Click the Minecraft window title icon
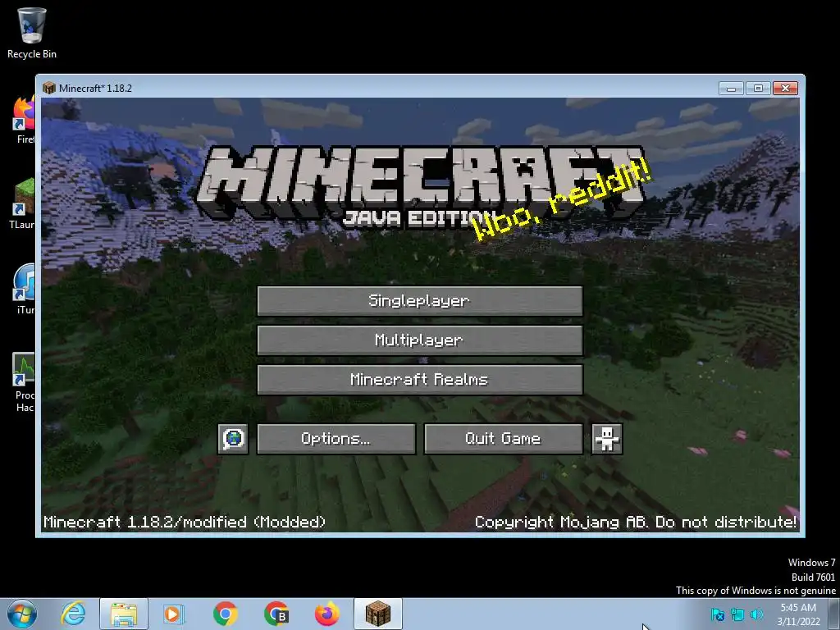Screen dimensions: 840x630 point(48,88)
